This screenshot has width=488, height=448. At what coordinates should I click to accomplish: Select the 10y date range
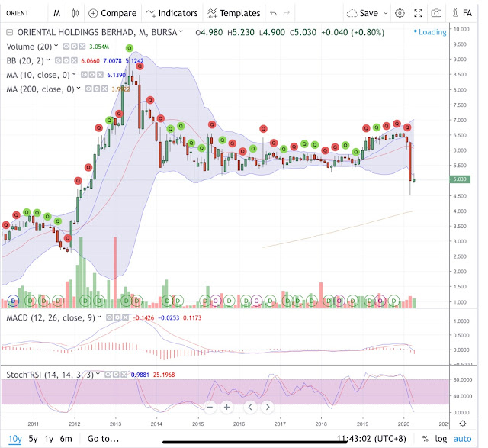click(15, 439)
